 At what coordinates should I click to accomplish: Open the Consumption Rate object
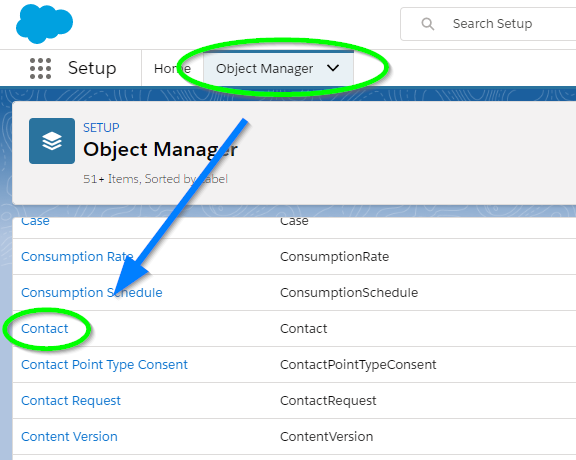coord(77,256)
